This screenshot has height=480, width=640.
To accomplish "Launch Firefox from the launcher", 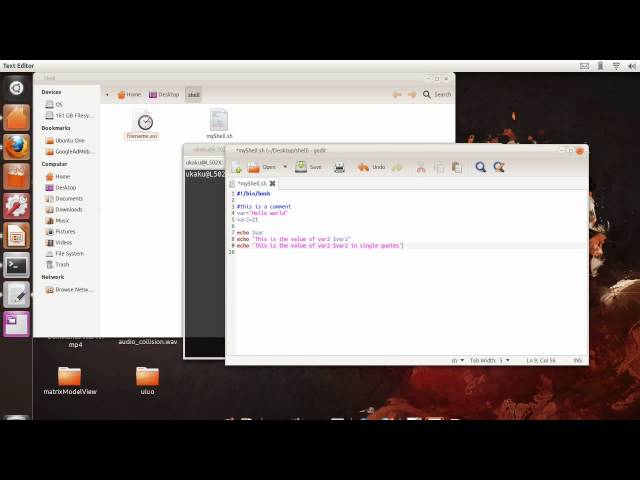I will [x=16, y=147].
